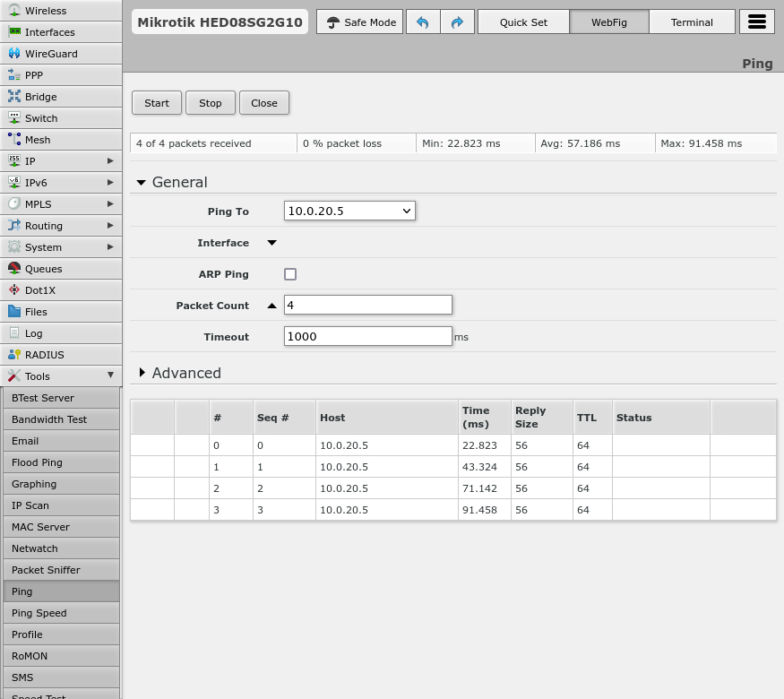The height and width of the screenshot is (699, 784).
Task: Click the undo arrow icon
Action: coord(423,22)
